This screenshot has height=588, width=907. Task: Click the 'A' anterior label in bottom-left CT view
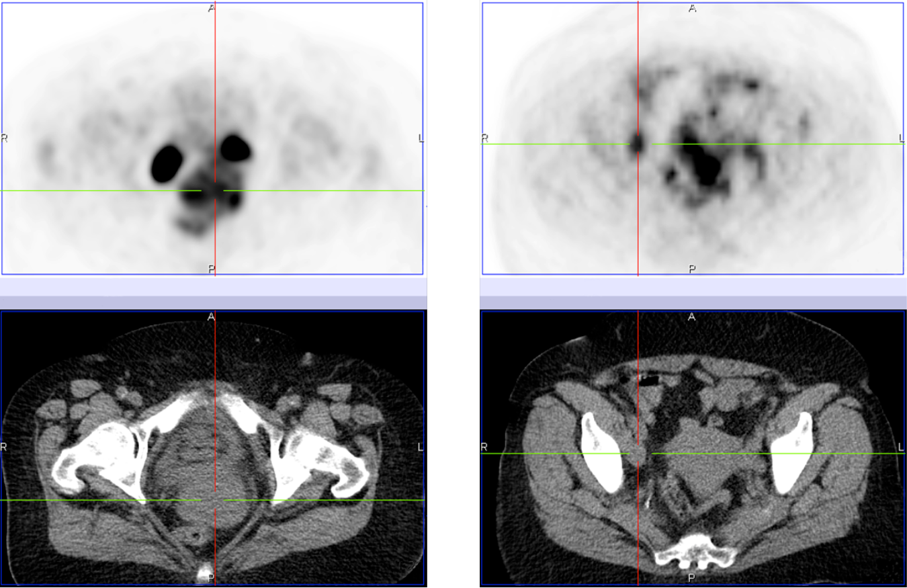click(212, 317)
